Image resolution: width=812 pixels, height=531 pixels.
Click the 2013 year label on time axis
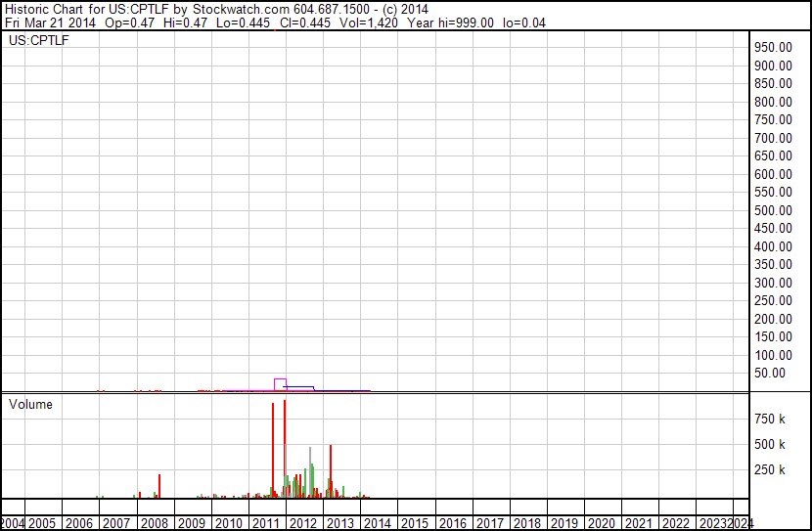(x=340, y=523)
